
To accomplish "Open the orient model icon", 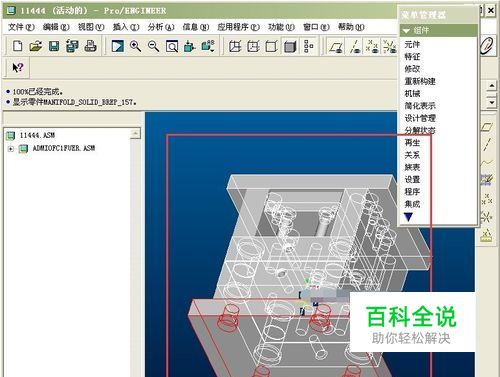I will point(190,46).
